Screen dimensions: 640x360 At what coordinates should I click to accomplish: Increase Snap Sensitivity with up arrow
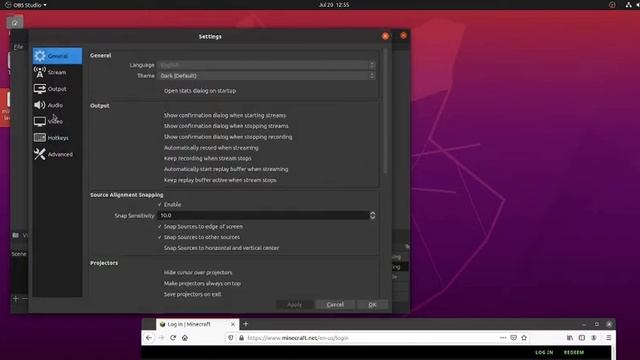(372, 213)
